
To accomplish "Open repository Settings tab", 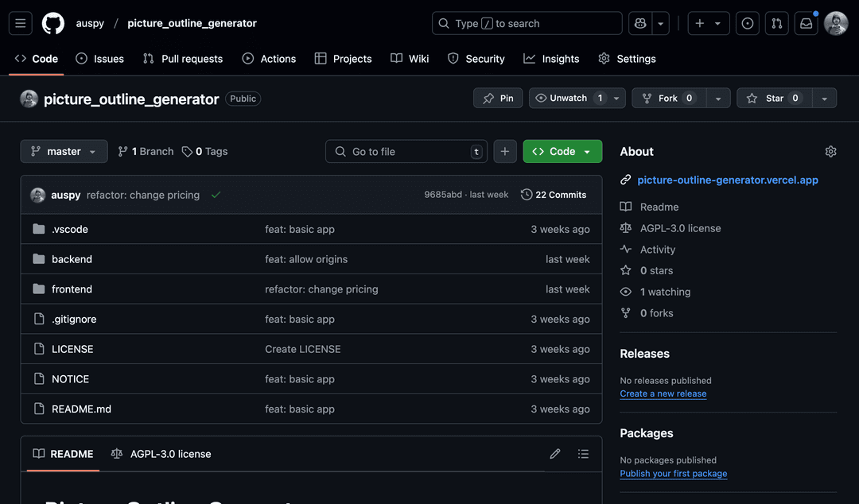I will 628,59.
